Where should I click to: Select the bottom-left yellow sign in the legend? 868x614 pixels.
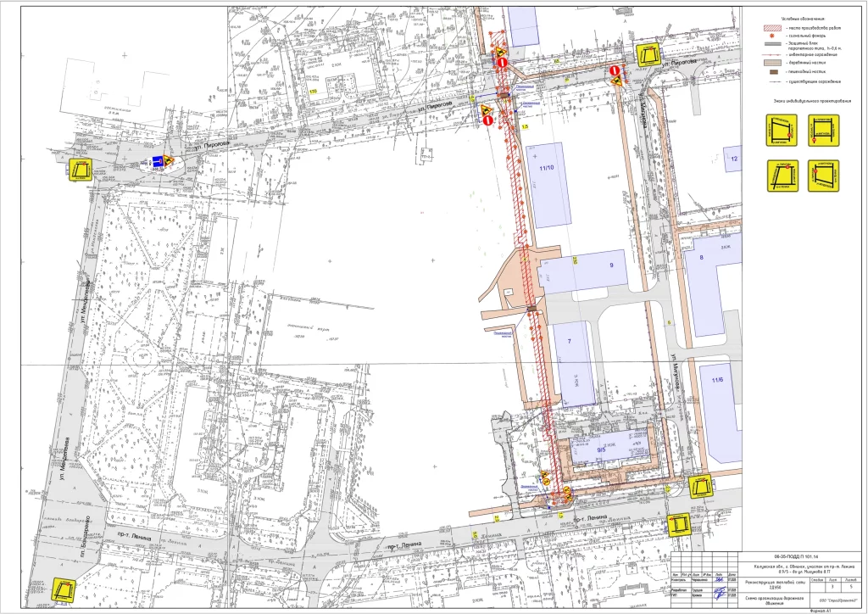click(x=782, y=175)
